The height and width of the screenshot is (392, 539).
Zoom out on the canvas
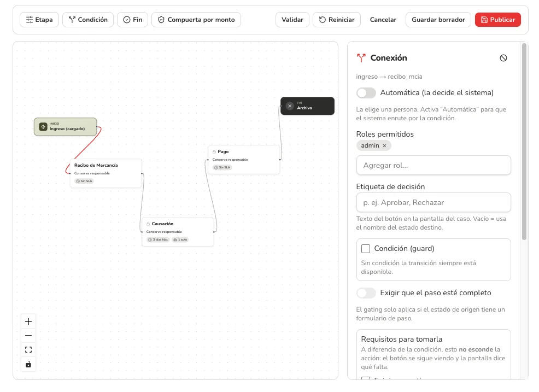(28, 336)
